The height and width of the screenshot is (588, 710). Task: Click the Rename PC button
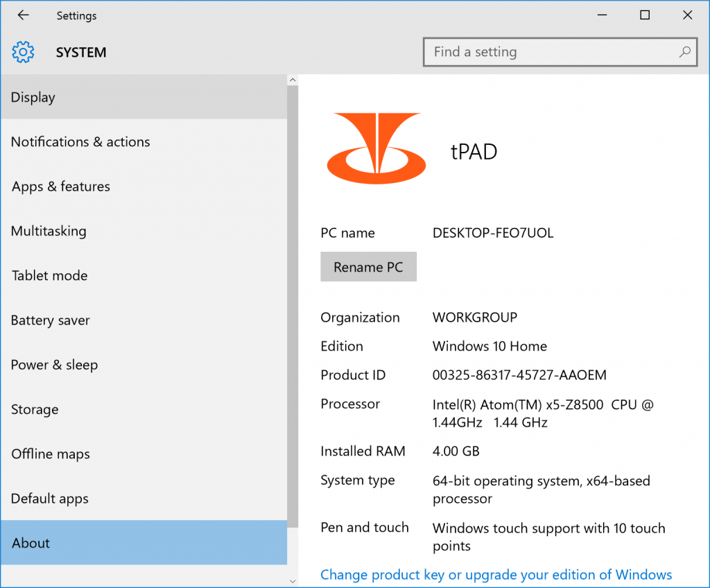point(369,267)
